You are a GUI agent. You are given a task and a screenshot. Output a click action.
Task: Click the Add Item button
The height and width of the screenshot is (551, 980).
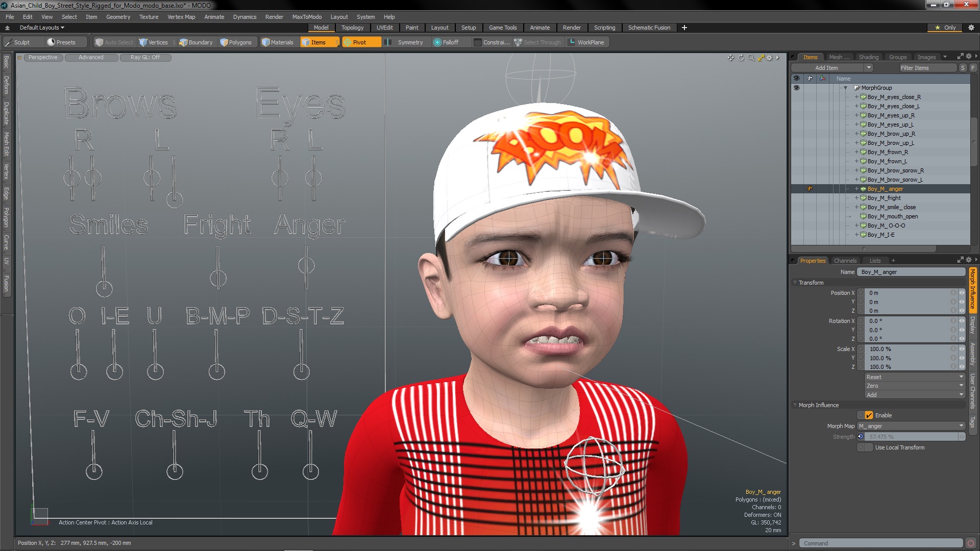826,68
